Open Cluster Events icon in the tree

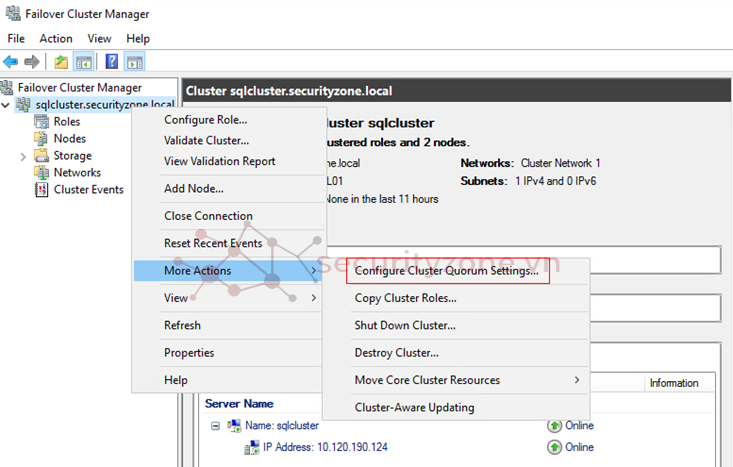(42, 190)
